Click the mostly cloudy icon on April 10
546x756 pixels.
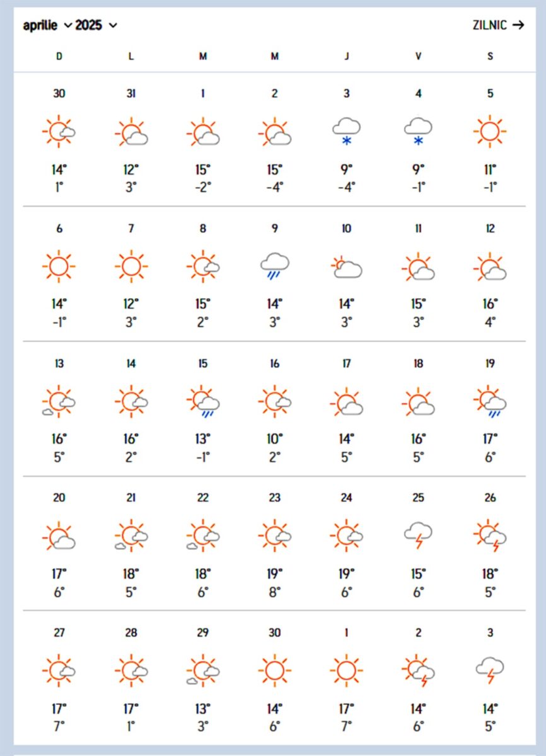346,267
